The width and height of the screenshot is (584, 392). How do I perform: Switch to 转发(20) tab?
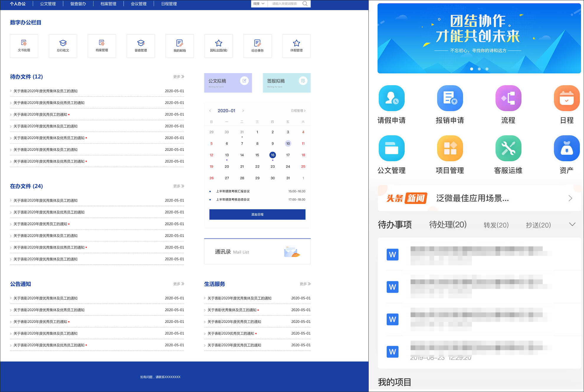click(496, 225)
